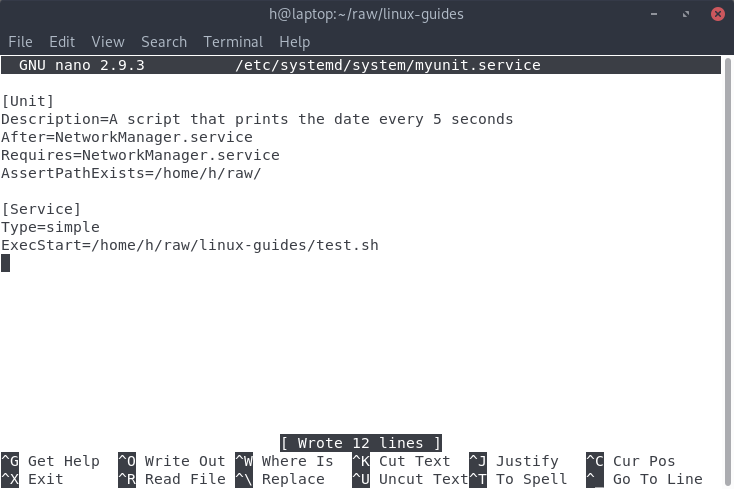Viewport: 734px width, 489px height.
Task: Open the Search menu
Action: (x=164, y=42)
